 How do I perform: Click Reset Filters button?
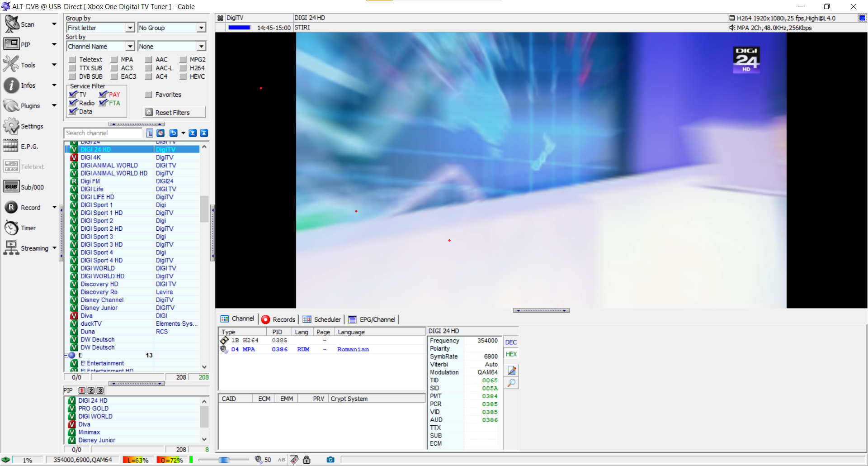(174, 112)
